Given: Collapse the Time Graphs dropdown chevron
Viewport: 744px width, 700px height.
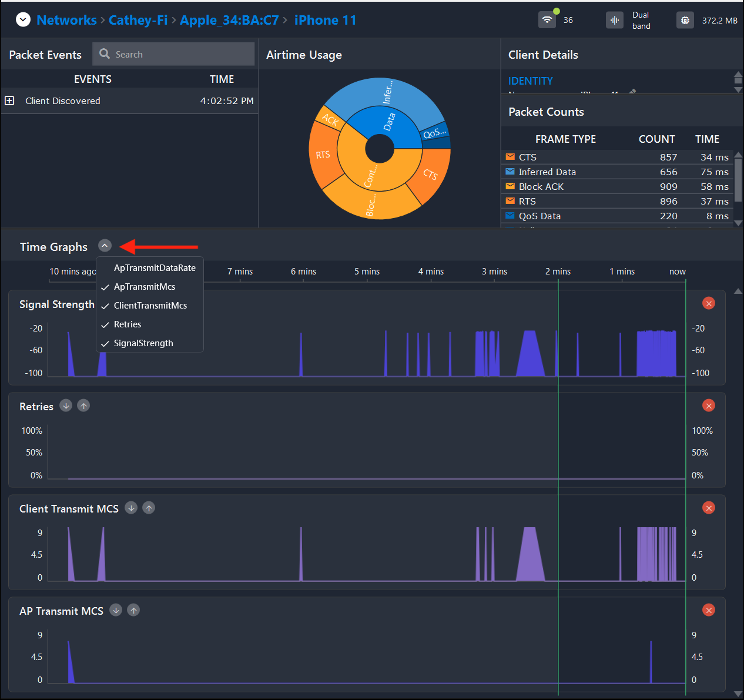Looking at the screenshot, I should coord(105,246).
